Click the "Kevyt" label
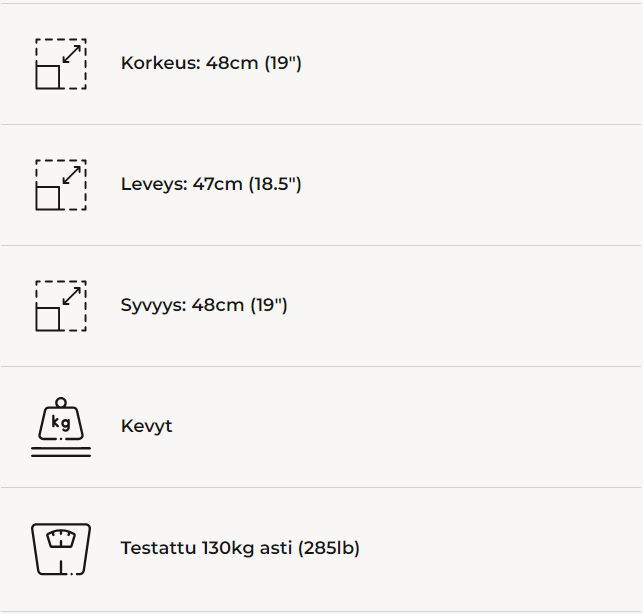Viewport: 643px width, 614px height. tap(147, 426)
